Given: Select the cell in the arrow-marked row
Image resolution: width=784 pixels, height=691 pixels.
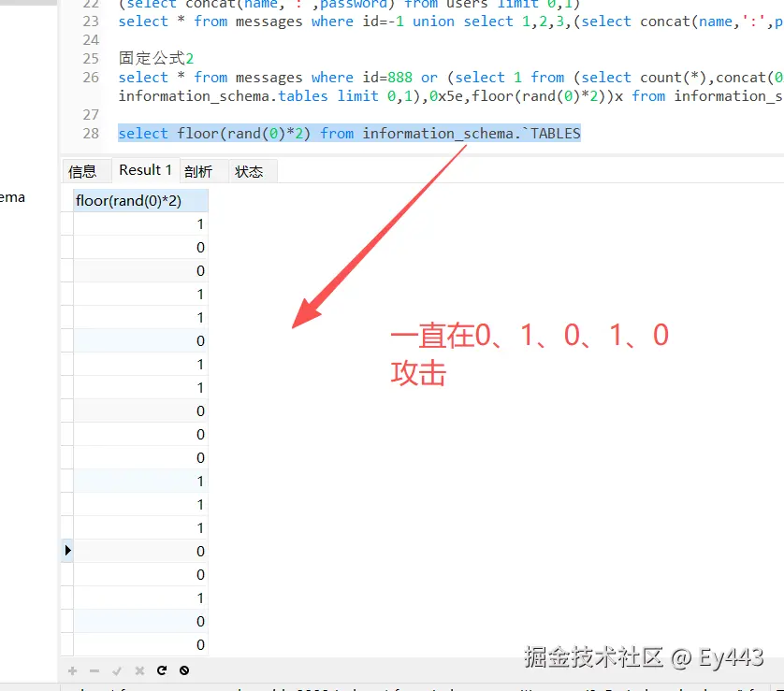Looking at the screenshot, I should [x=140, y=551].
